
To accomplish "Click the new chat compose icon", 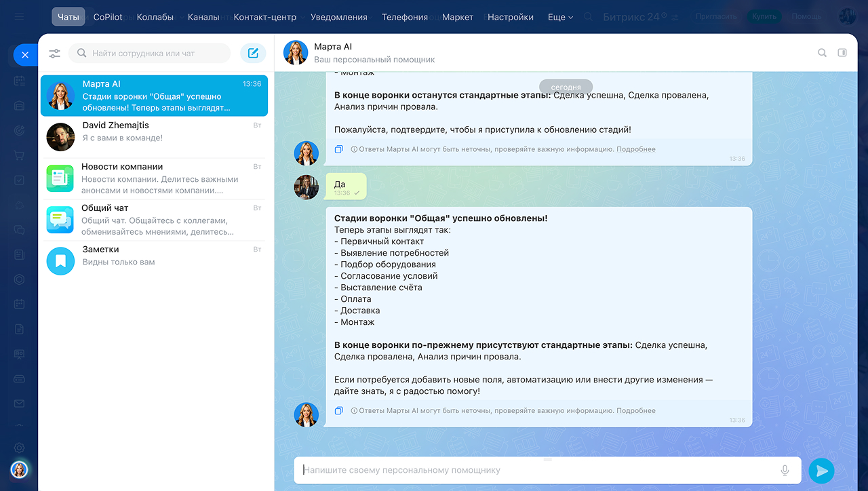I will click(x=253, y=54).
